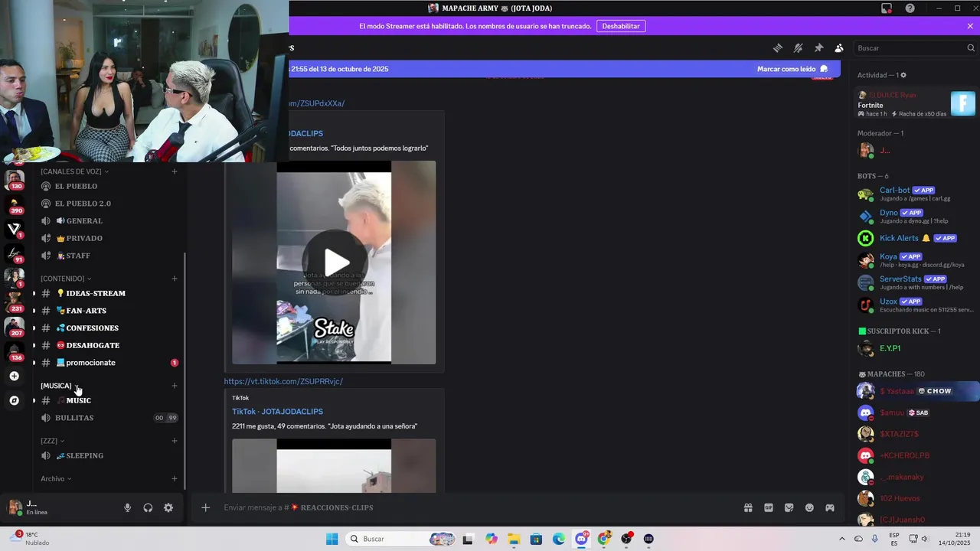Open server with 390 unread badge
The height and width of the screenshot is (551, 980).
pyautogui.click(x=14, y=204)
